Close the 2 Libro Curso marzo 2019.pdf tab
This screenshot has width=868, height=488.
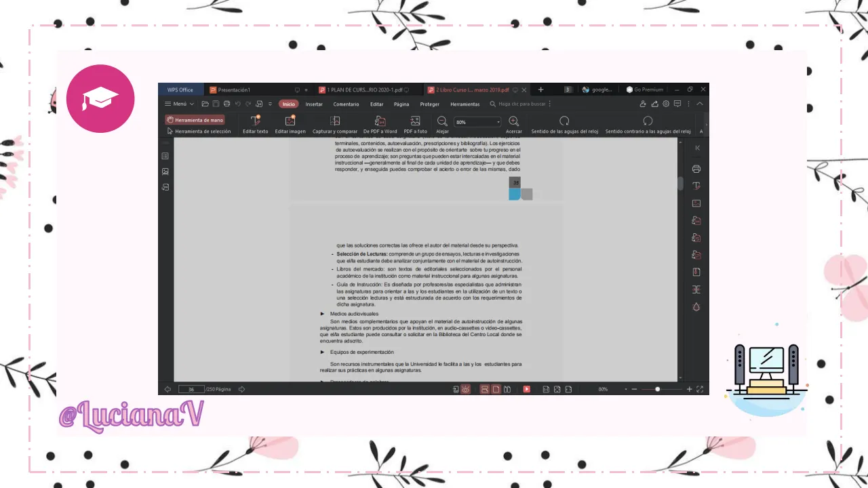tap(524, 89)
